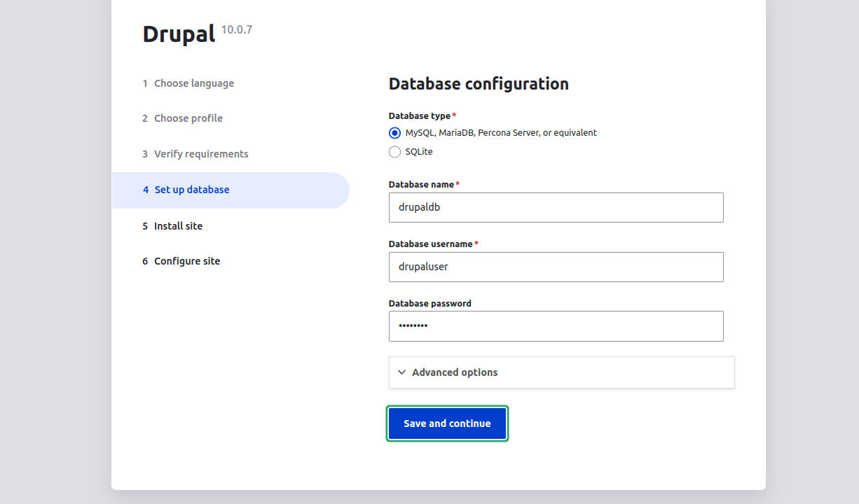Click the 10.0.7 version number
859x504 pixels.
[236, 29]
